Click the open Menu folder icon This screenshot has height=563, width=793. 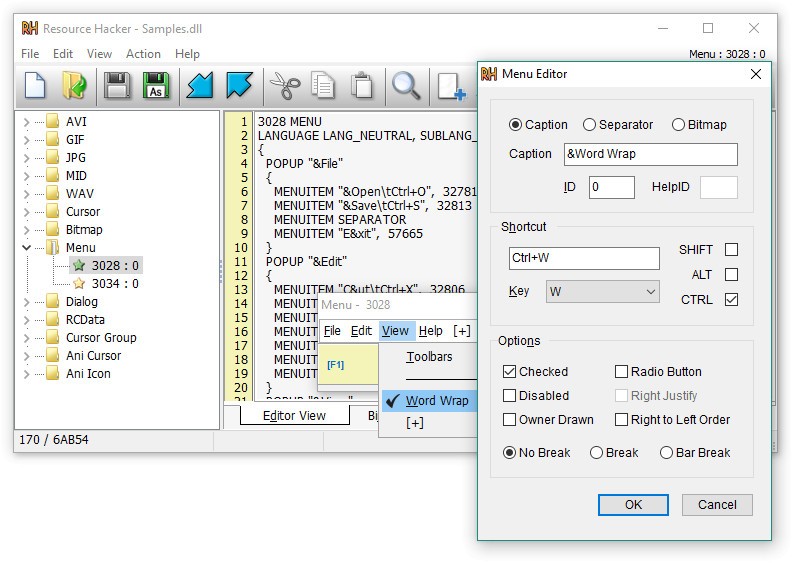(x=53, y=247)
